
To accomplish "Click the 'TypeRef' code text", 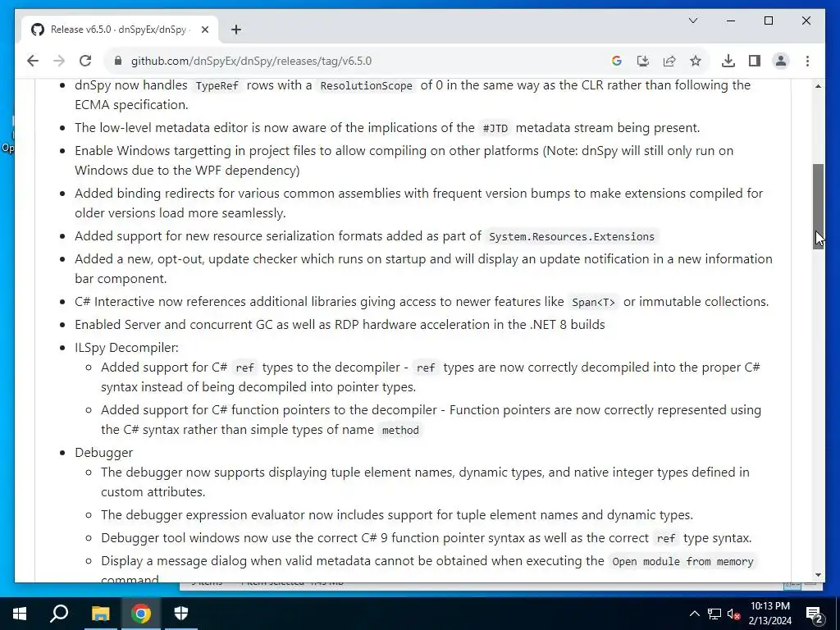I will tap(217, 85).
